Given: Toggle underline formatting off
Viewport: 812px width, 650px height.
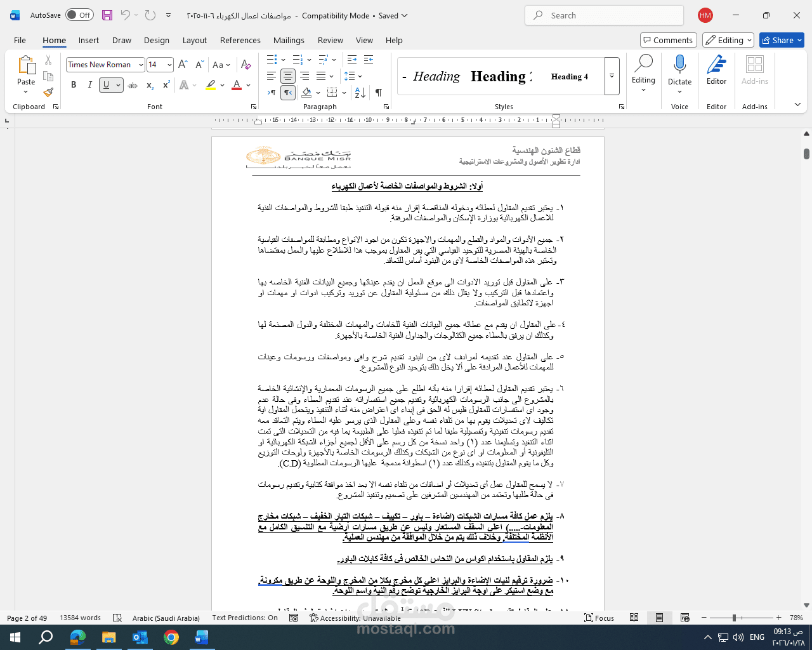Looking at the screenshot, I should (x=105, y=84).
